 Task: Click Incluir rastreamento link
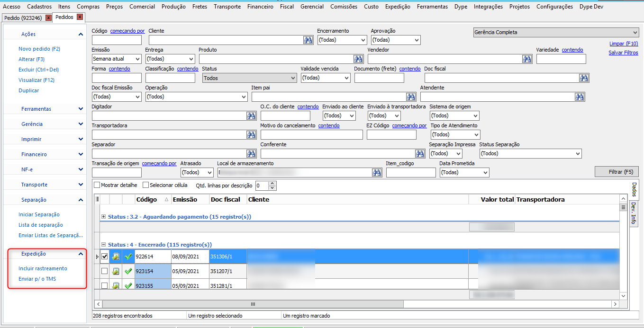pyautogui.click(x=43, y=268)
